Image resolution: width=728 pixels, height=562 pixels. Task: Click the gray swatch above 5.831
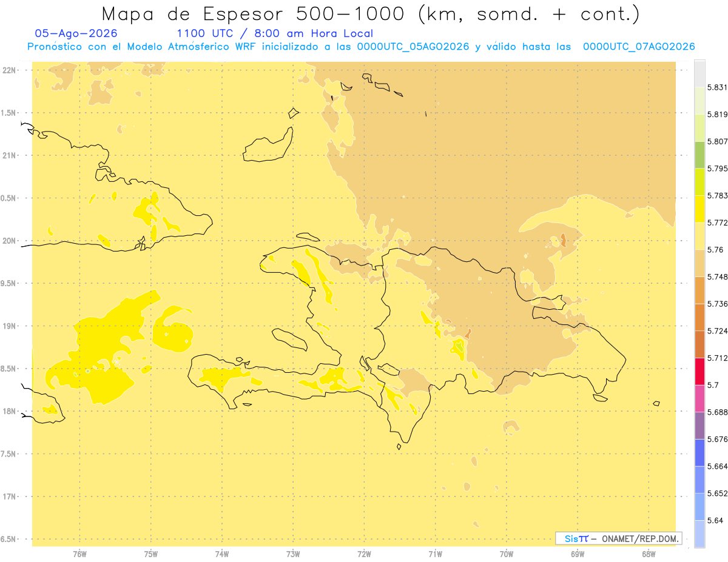[x=699, y=73]
